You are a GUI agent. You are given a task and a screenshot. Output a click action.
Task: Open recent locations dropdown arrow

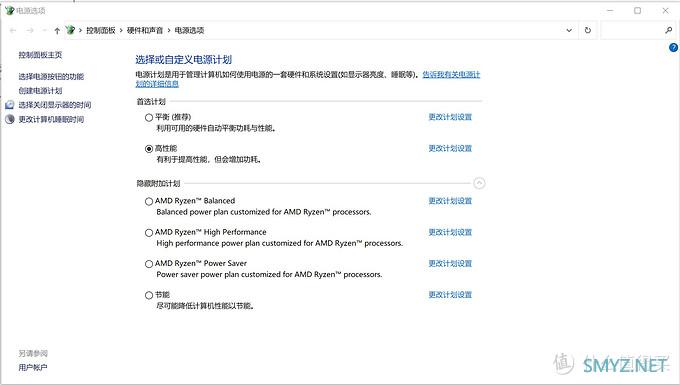pyautogui.click(x=44, y=30)
